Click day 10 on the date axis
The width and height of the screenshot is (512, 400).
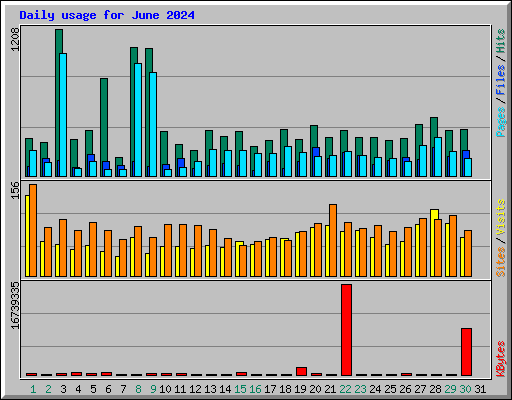coord(165,389)
